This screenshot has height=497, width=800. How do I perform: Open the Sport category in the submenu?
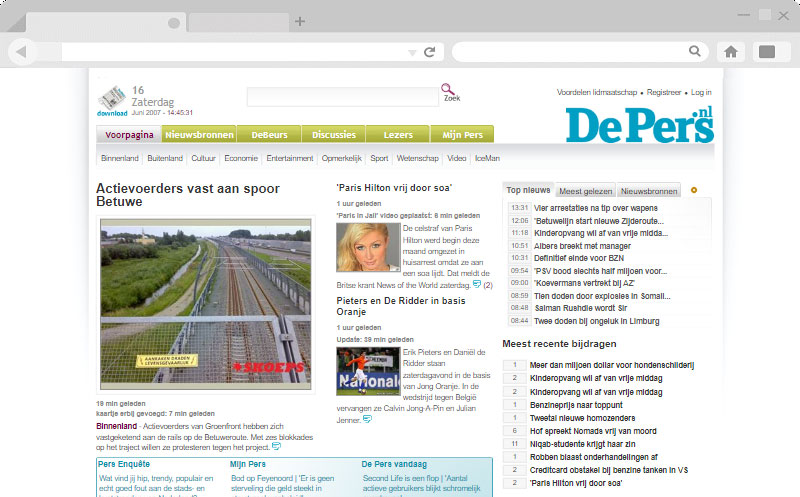coord(379,158)
